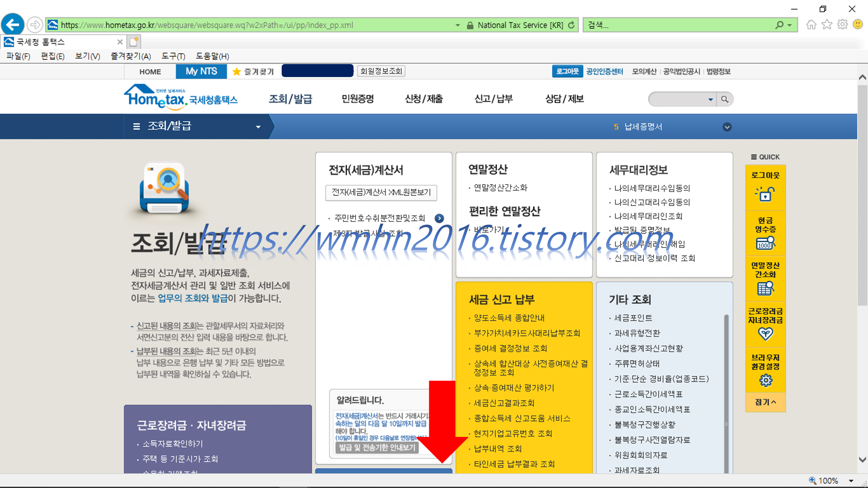
Task: Click the blue 로그아웃 button in top bar
Action: (567, 71)
